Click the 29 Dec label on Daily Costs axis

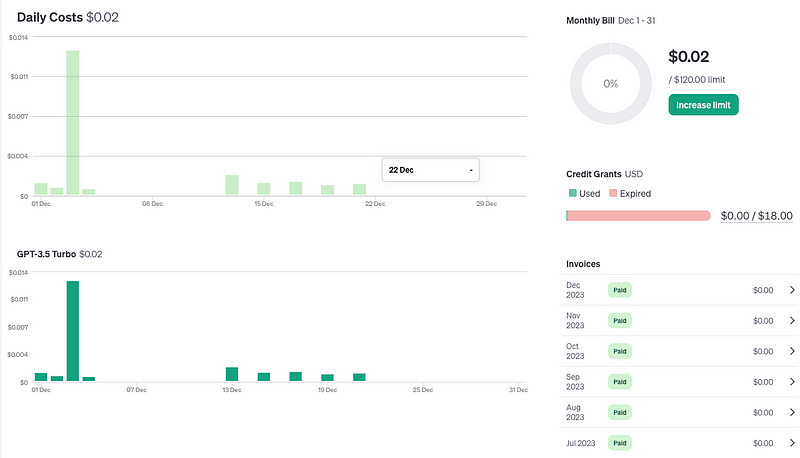coord(487,203)
